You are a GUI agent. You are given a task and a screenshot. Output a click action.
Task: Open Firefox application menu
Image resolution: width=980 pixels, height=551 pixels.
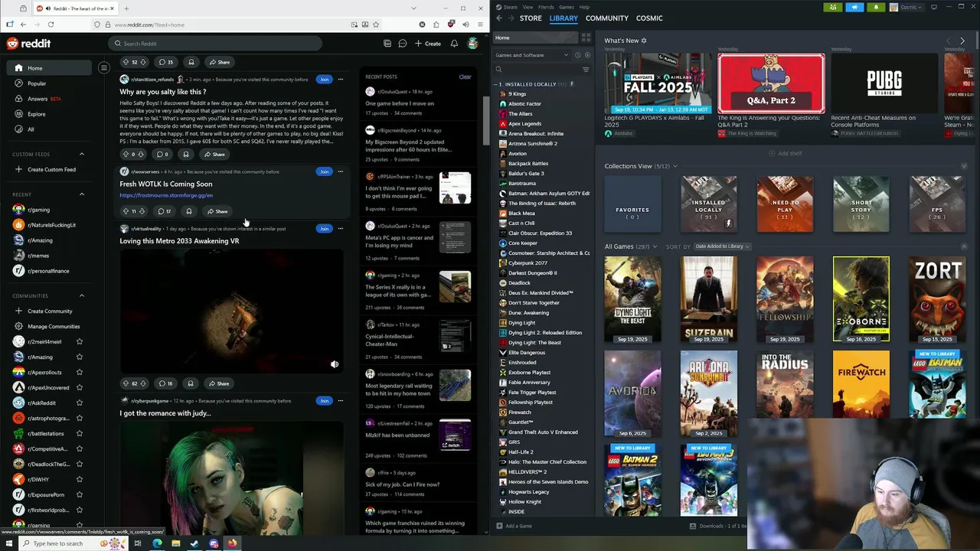[x=480, y=24]
